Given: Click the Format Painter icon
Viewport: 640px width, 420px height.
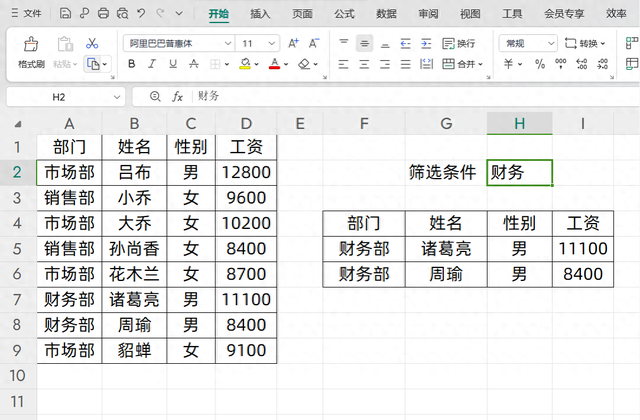Looking at the screenshot, I should tap(31, 45).
